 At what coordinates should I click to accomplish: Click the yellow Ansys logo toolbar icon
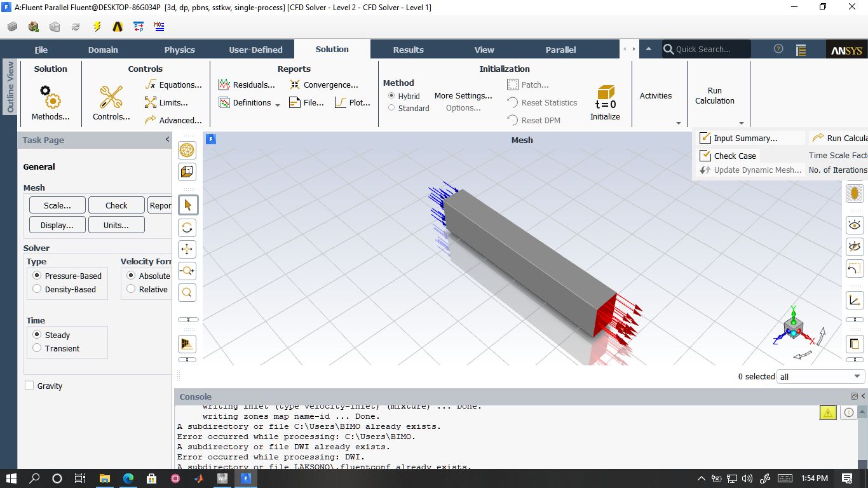(118, 27)
